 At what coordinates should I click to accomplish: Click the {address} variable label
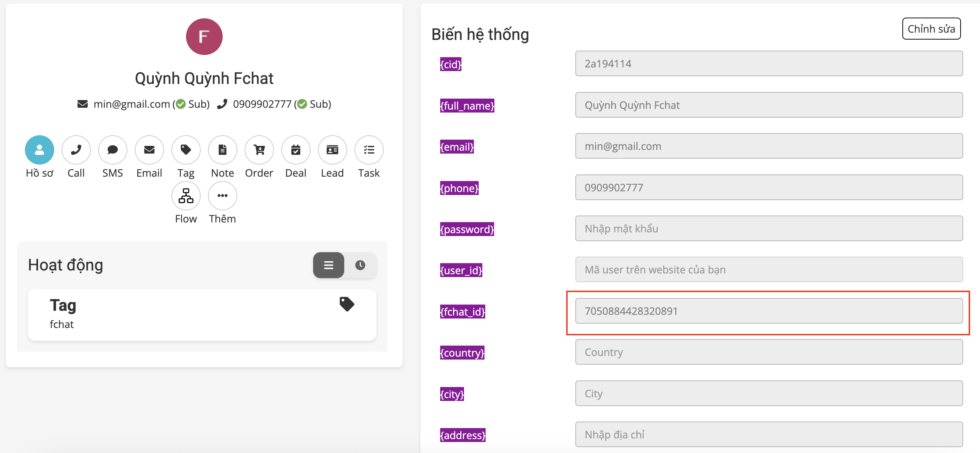click(463, 435)
